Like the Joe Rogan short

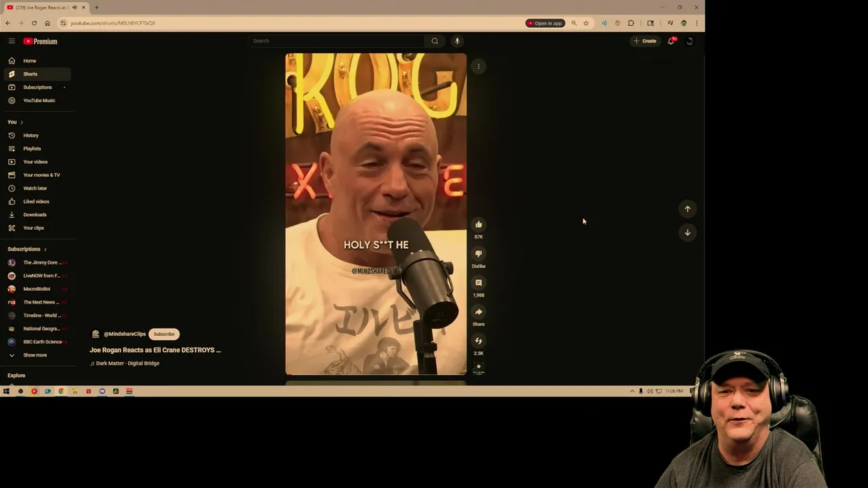[479, 224]
